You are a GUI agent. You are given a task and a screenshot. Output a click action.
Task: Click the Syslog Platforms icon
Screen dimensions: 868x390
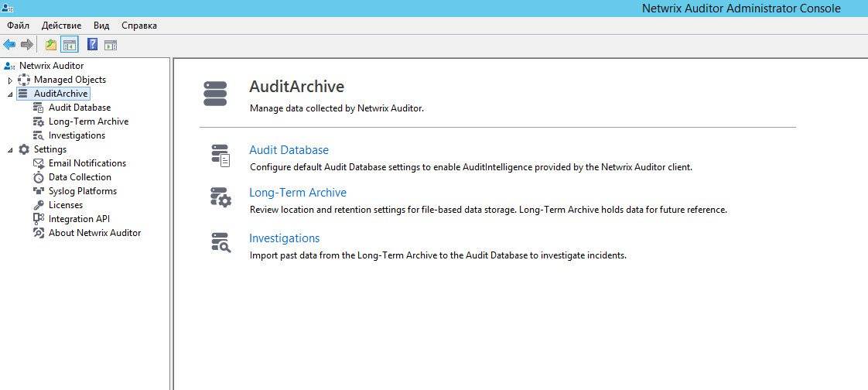(38, 191)
